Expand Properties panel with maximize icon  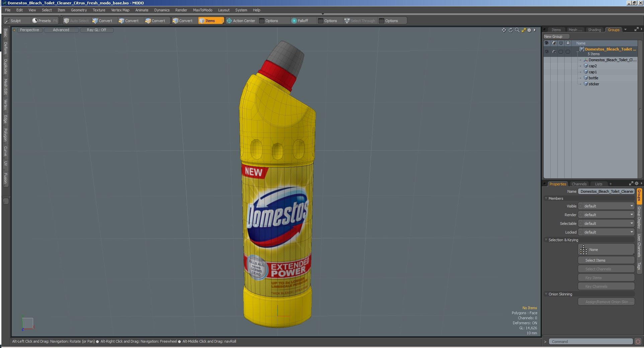click(631, 183)
